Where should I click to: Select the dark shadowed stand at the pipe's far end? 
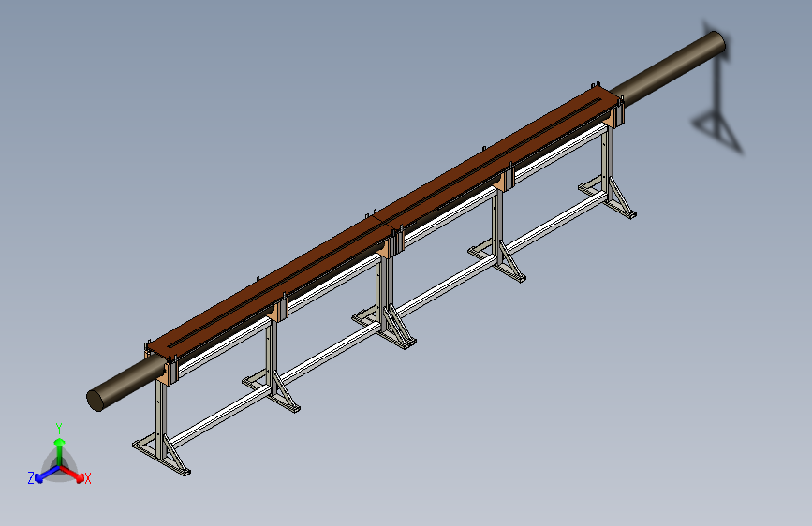[717, 87]
